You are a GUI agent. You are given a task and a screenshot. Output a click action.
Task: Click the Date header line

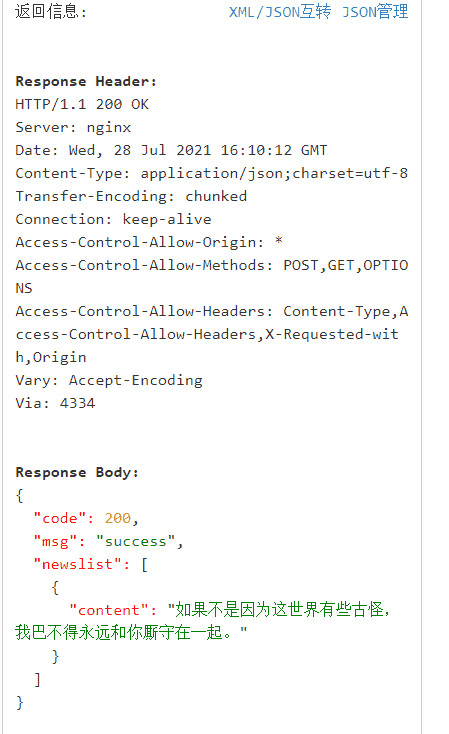click(171, 150)
